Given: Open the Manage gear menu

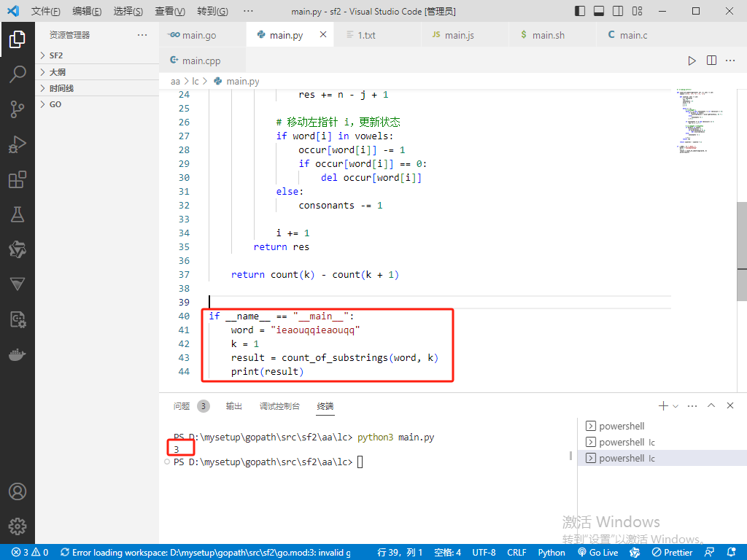Looking at the screenshot, I should tap(18, 526).
